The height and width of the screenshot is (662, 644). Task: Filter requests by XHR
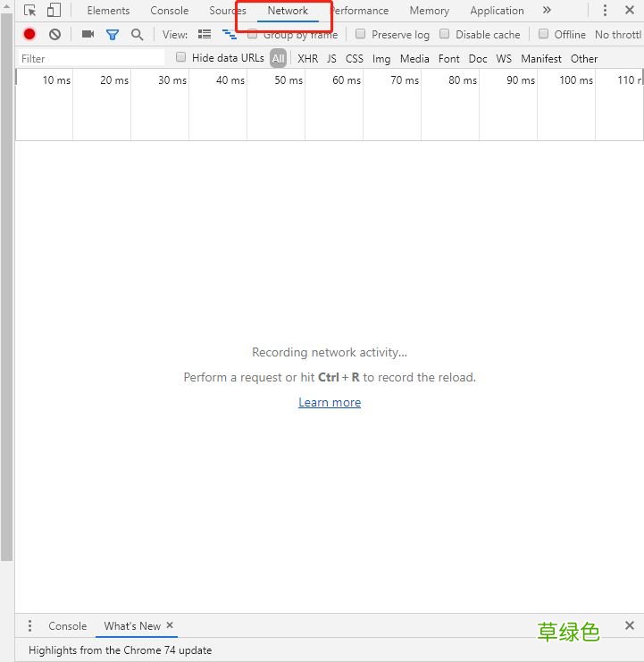(307, 59)
